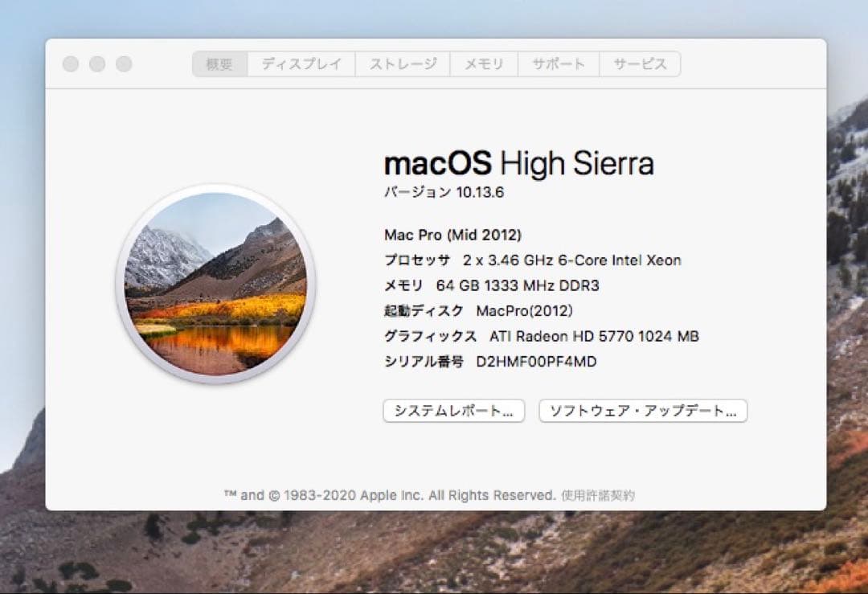The image size is (868, 594).
Task: View the メモリ tab
Action: [484, 63]
